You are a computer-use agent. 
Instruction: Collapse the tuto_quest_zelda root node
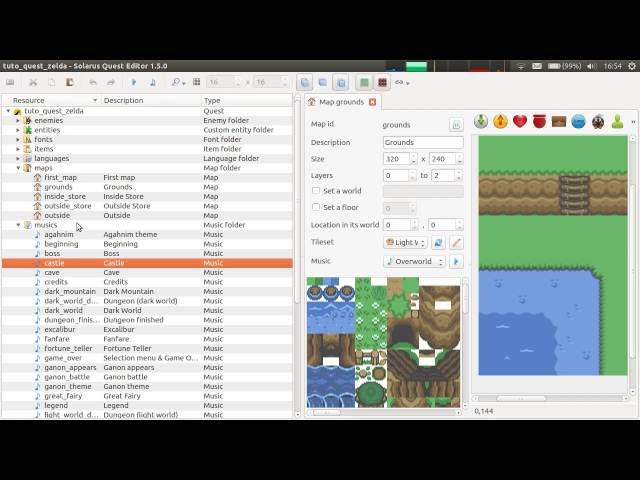coord(8,111)
